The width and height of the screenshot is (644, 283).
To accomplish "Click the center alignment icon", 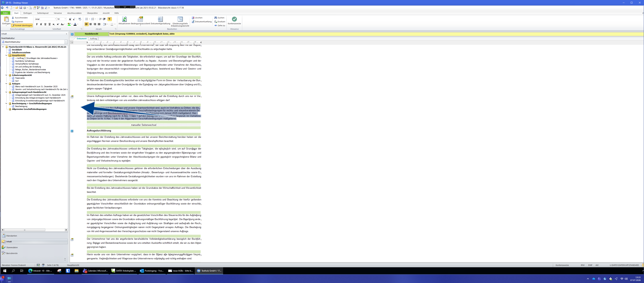I will tap(91, 24).
